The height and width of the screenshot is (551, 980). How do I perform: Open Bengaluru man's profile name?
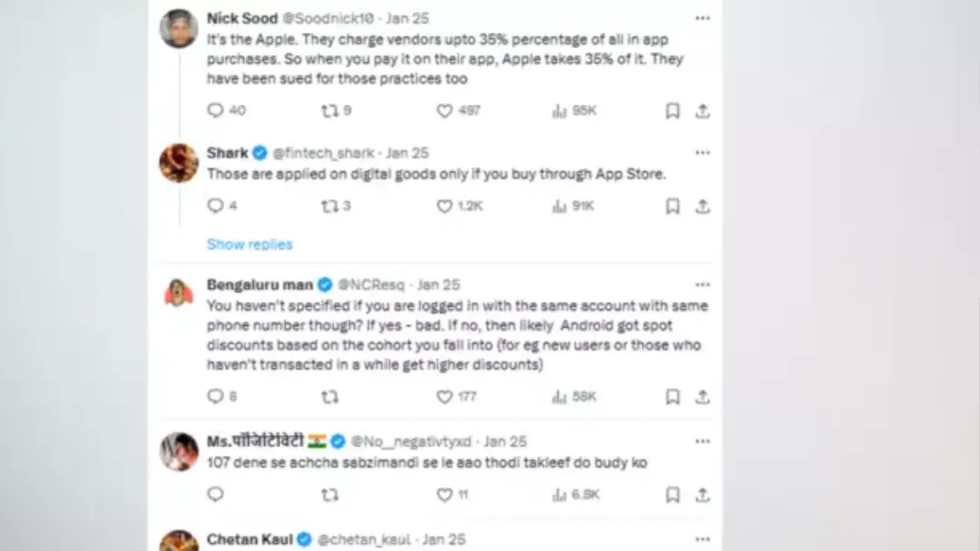tap(260, 285)
